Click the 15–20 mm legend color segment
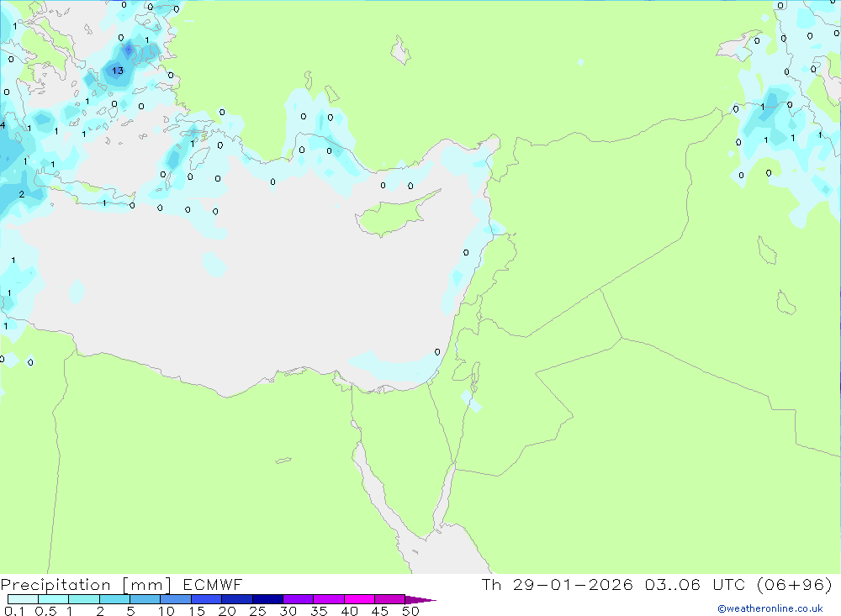 (207, 599)
